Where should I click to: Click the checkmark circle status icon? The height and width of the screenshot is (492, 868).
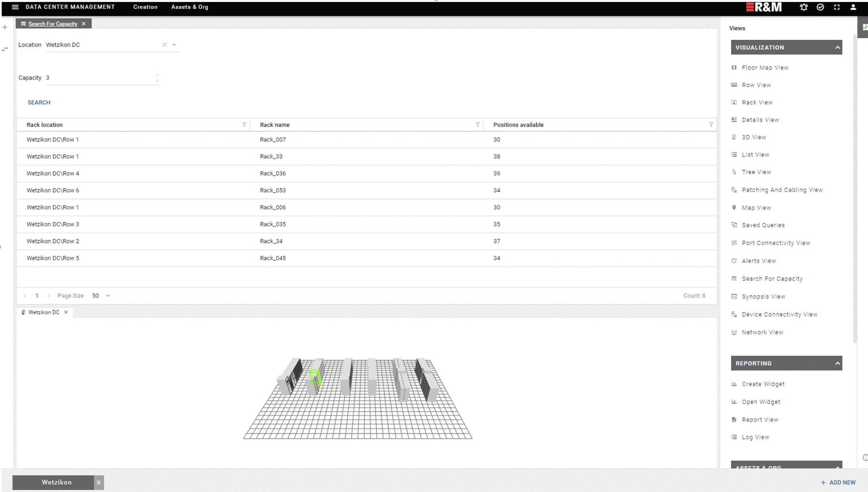point(820,7)
